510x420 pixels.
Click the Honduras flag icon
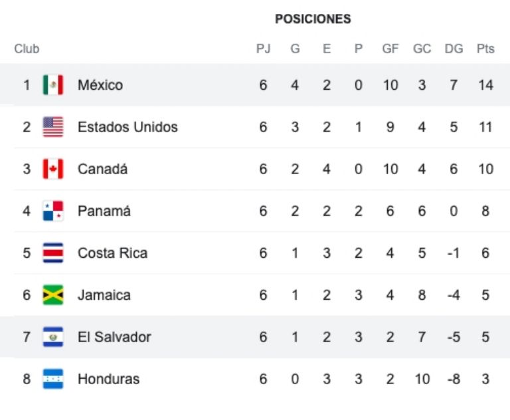[x=53, y=379]
